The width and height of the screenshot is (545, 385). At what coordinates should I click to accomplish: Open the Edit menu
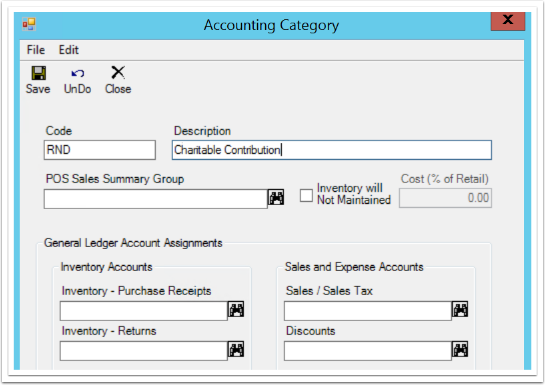pos(68,50)
